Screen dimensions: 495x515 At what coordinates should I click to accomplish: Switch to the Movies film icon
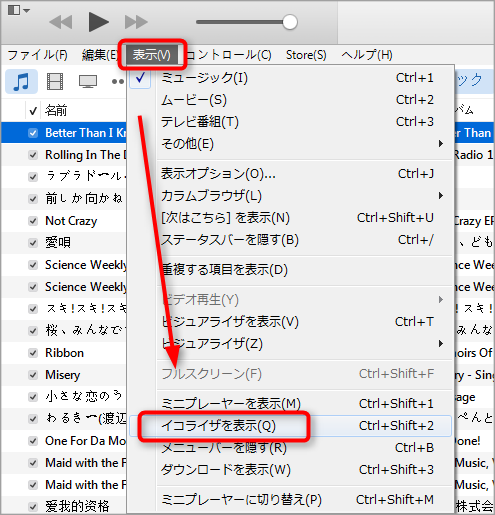(55, 81)
